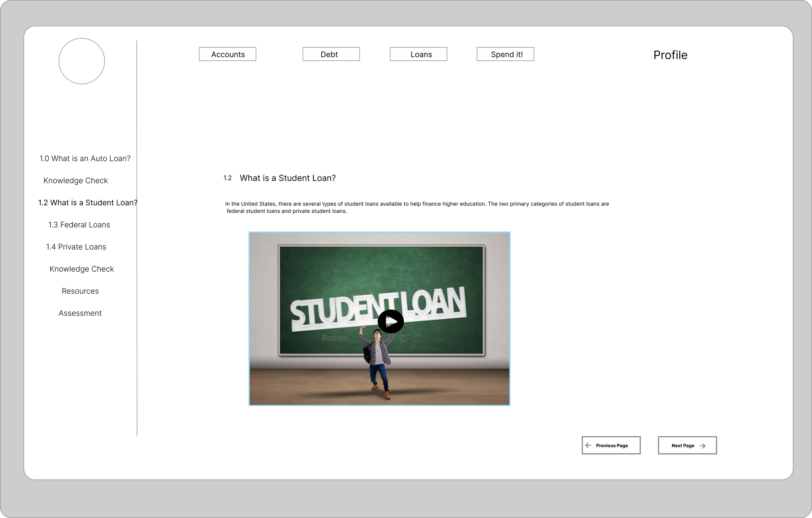Click the left arrow icon on Previous Page
The width and height of the screenshot is (812, 518).
(x=588, y=445)
